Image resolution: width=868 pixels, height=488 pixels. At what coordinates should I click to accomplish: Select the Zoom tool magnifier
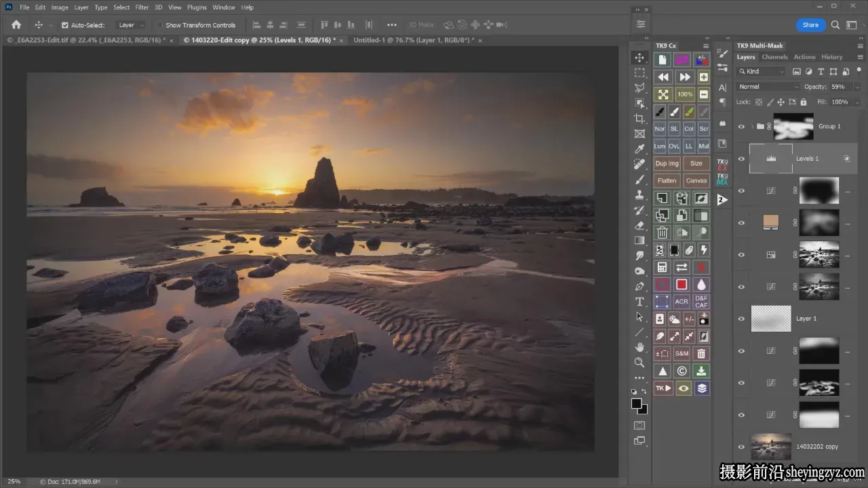coord(639,363)
